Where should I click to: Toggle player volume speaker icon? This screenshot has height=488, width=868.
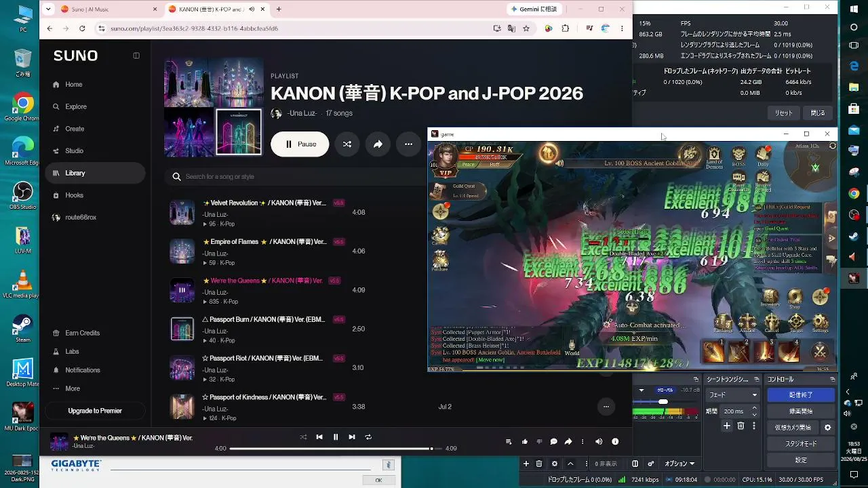tap(599, 442)
